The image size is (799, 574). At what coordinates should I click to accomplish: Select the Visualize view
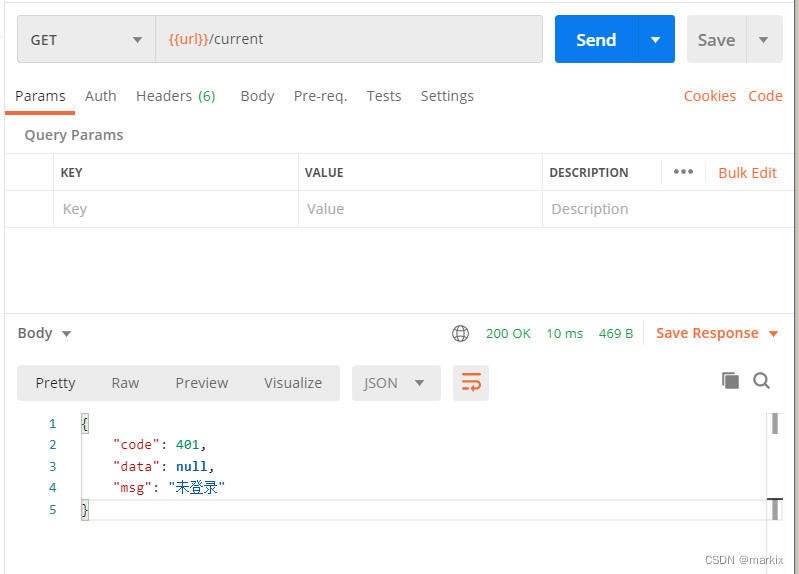293,383
